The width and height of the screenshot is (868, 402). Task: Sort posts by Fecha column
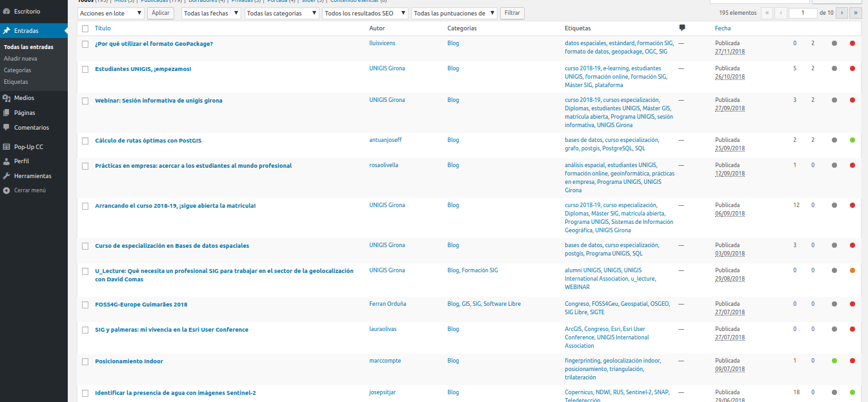(723, 28)
